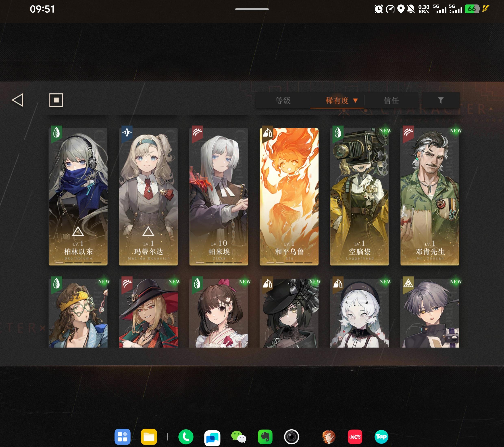Toggle the square grid view icon
Viewport: 504px width, 447px height.
tap(56, 100)
